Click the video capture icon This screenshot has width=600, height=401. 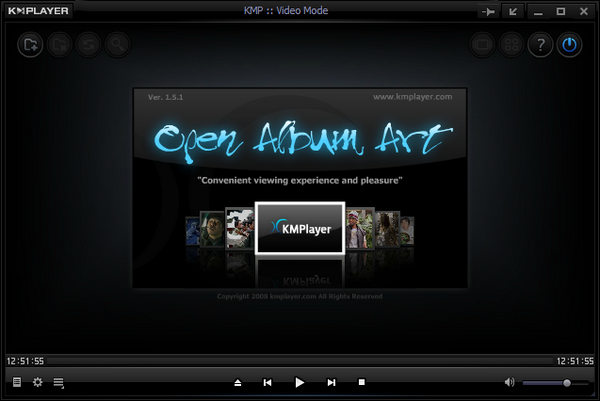pyautogui.click(x=484, y=45)
